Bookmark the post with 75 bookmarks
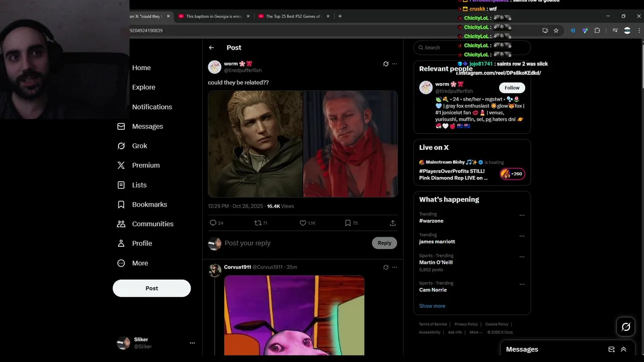The height and width of the screenshot is (362, 644). click(351, 223)
